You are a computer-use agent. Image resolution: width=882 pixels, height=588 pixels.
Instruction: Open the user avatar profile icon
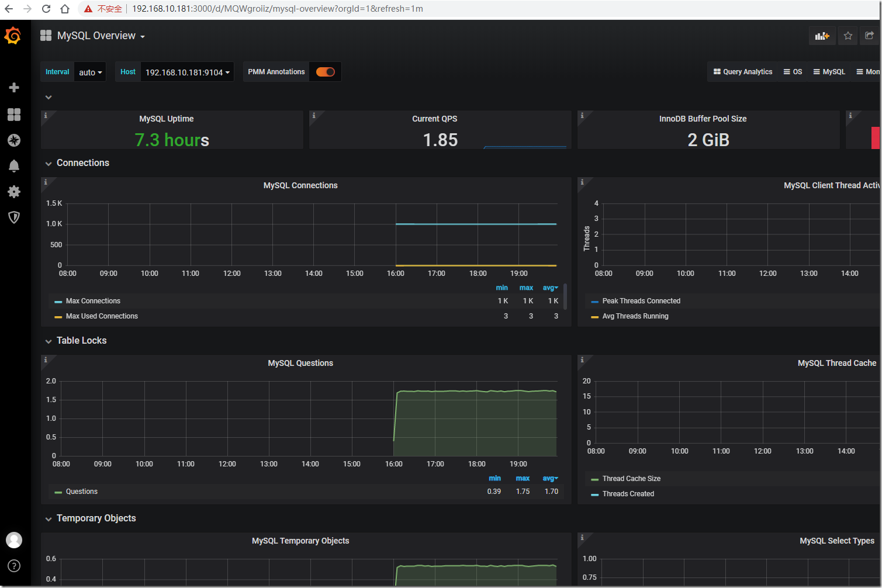[14, 540]
